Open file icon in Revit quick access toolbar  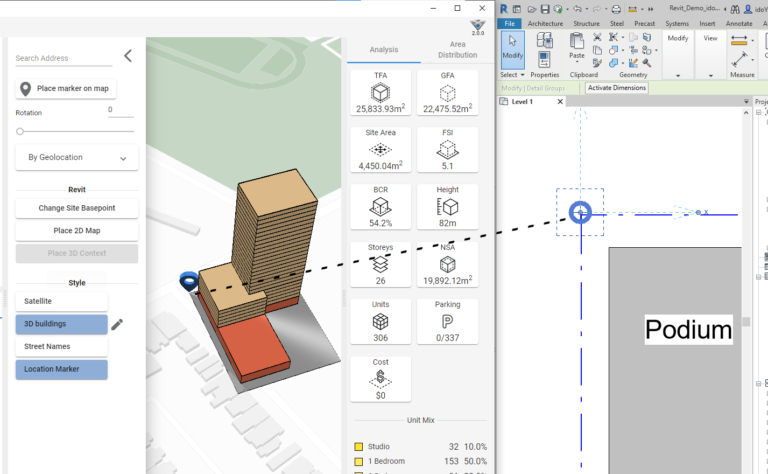click(x=531, y=9)
